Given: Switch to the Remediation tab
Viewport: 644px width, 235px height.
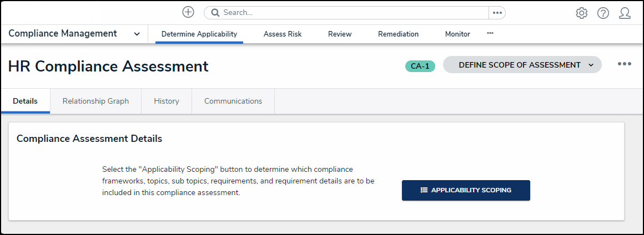Looking at the screenshot, I should click(x=398, y=34).
